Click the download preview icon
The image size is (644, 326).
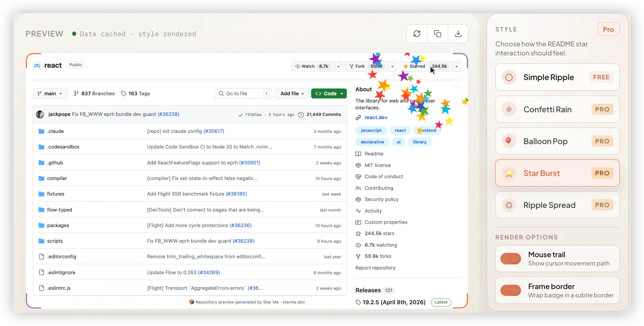click(458, 34)
